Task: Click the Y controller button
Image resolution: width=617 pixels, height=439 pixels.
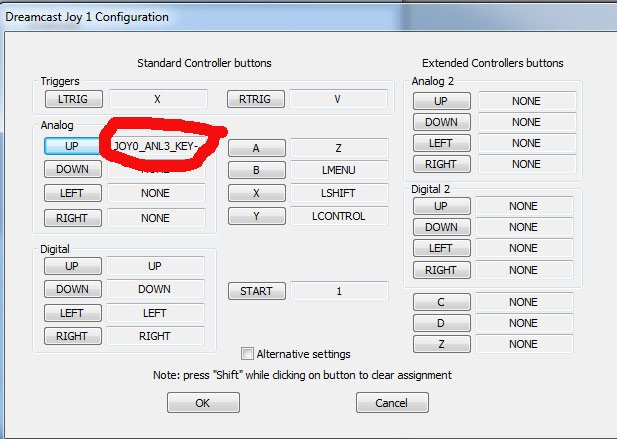Action: pyautogui.click(x=257, y=216)
